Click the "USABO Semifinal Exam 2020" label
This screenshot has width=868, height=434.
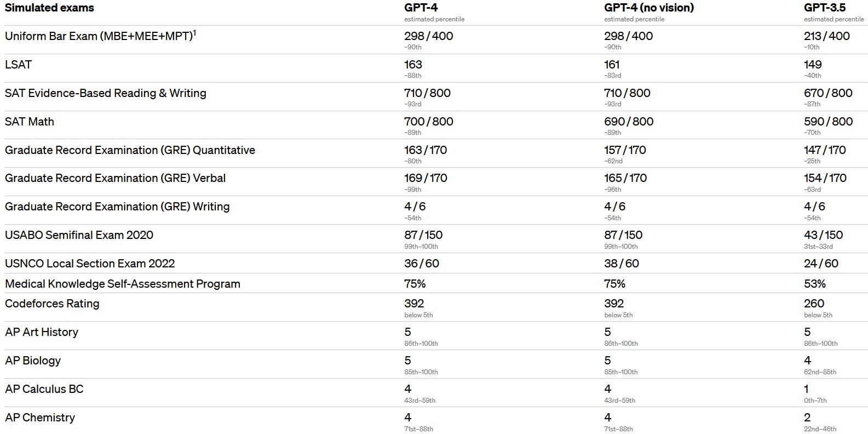click(79, 235)
